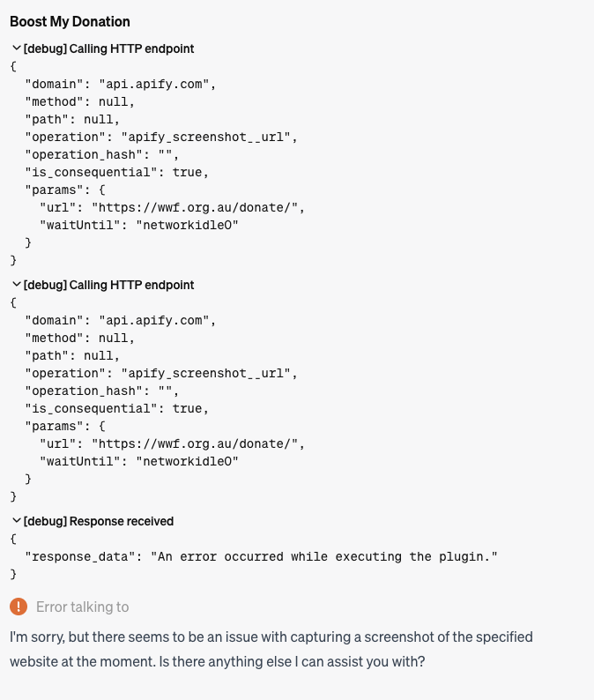Collapse the first Calling HTTP endpoint chevron

click(x=17, y=48)
